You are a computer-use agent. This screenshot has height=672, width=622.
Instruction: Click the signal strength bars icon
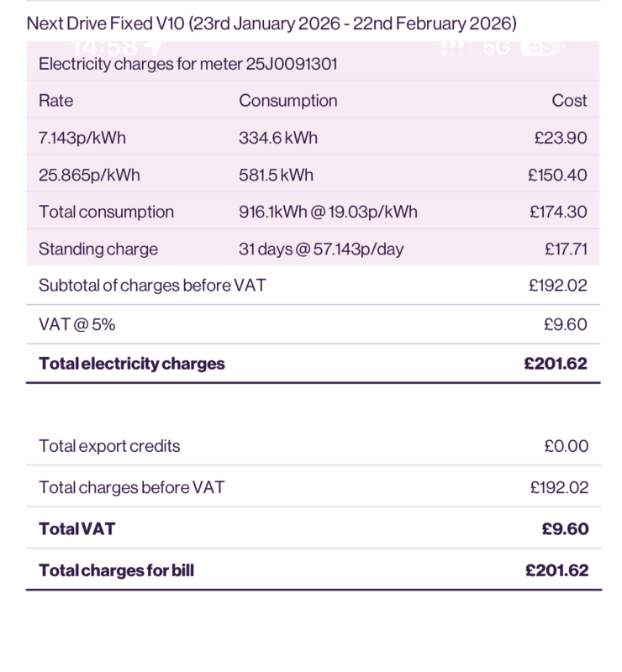coord(455,47)
